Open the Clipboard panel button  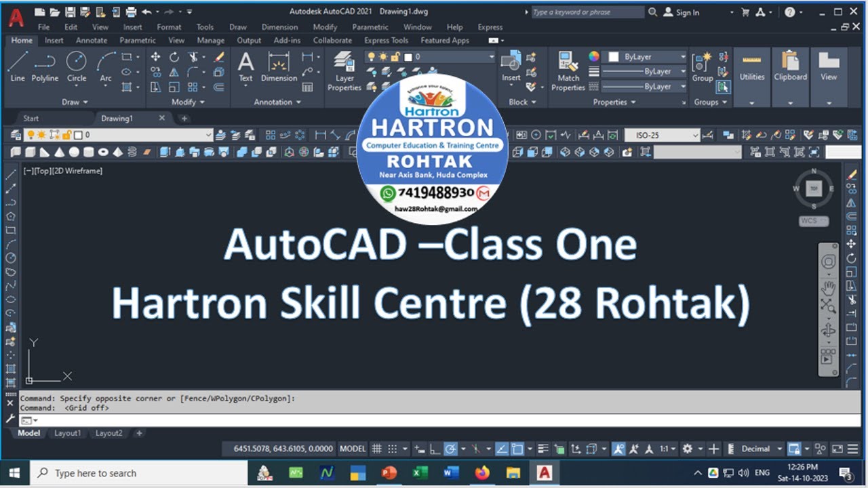[x=791, y=77]
